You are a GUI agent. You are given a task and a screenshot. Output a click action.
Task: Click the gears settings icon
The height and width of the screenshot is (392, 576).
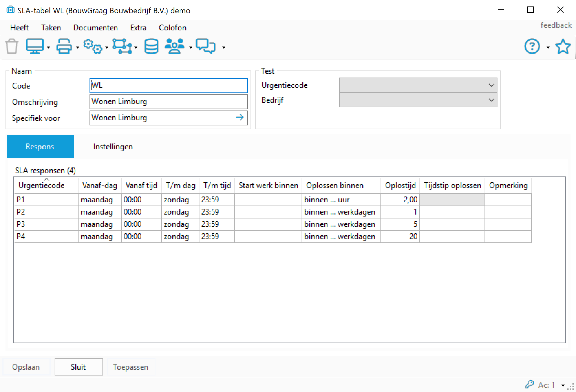pyautogui.click(x=93, y=47)
